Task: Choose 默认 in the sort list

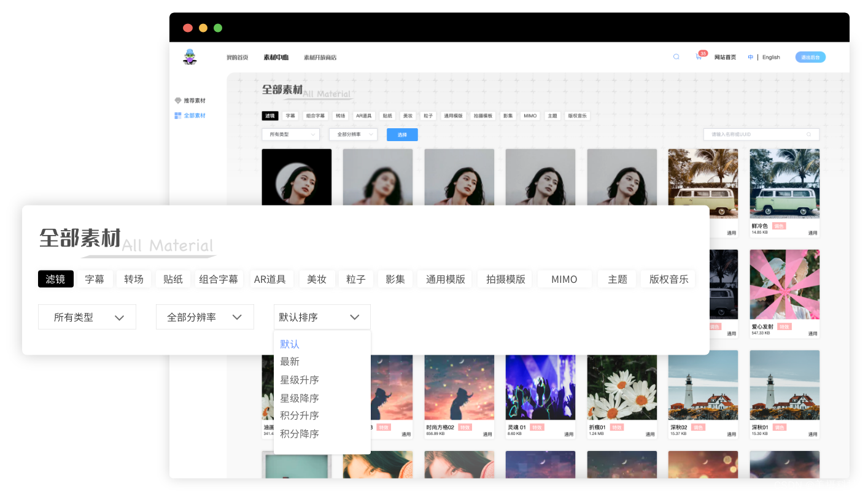Action: [290, 344]
